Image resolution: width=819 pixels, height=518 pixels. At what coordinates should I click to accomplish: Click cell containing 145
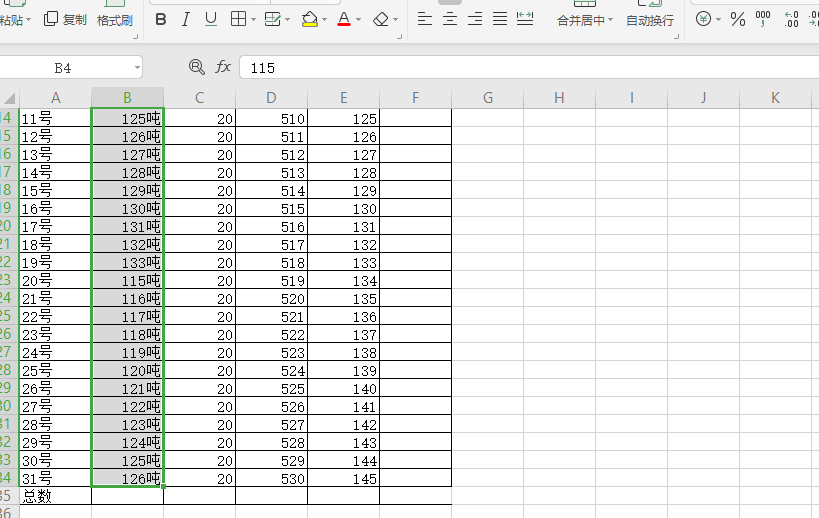[344, 478]
